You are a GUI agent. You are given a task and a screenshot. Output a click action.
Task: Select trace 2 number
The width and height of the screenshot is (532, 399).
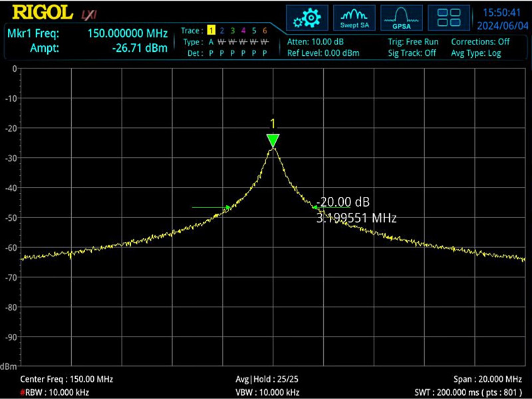[x=222, y=31]
